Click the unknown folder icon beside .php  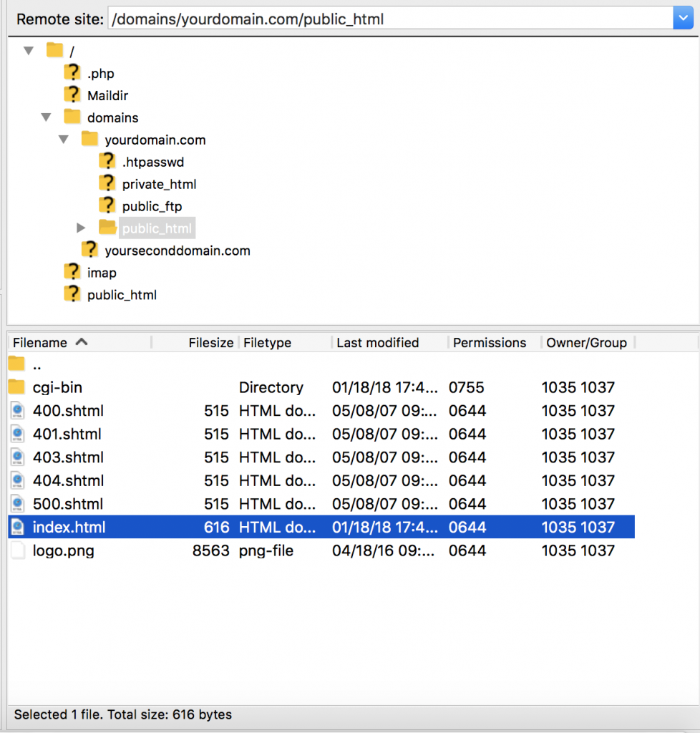click(72, 72)
